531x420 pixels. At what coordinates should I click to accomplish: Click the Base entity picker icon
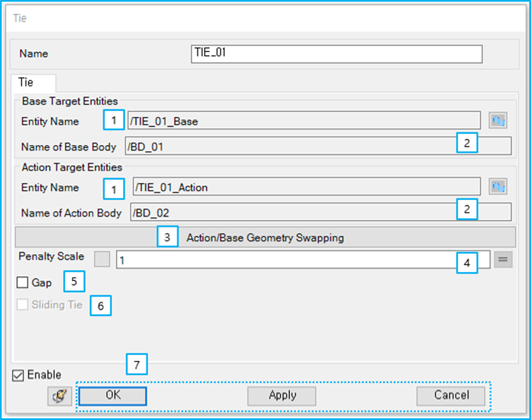498,121
